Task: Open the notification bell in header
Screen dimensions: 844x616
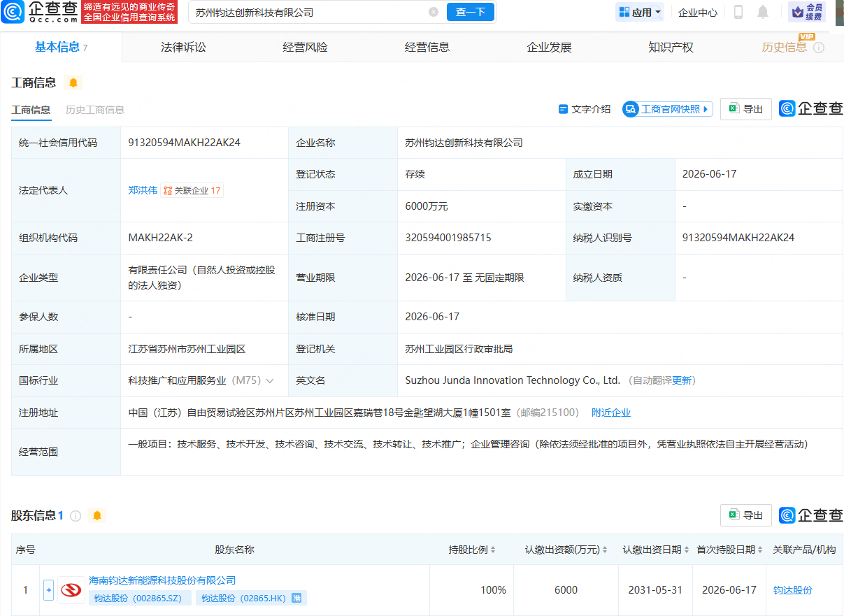Action: coord(763,12)
